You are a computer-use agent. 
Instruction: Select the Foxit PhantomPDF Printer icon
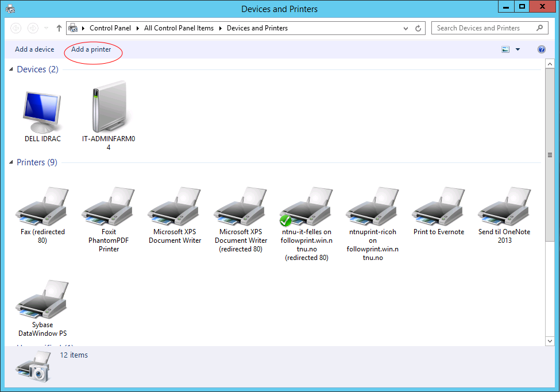(x=109, y=207)
